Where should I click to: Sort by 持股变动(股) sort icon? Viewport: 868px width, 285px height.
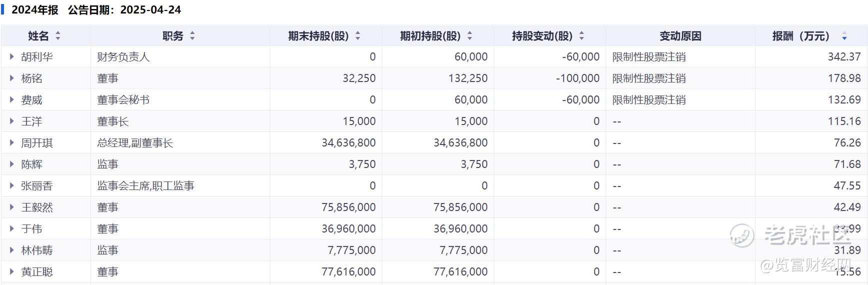point(582,36)
